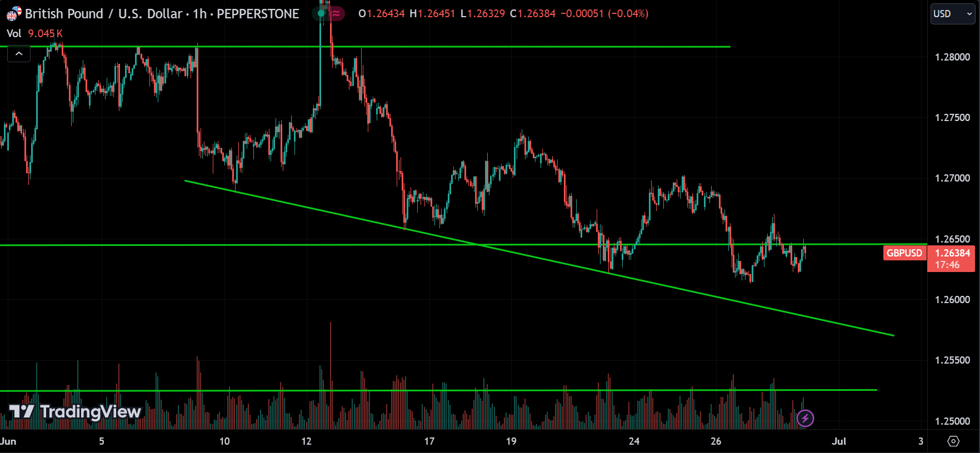
Task: Click the red approximate-data icon
Action: [336, 13]
